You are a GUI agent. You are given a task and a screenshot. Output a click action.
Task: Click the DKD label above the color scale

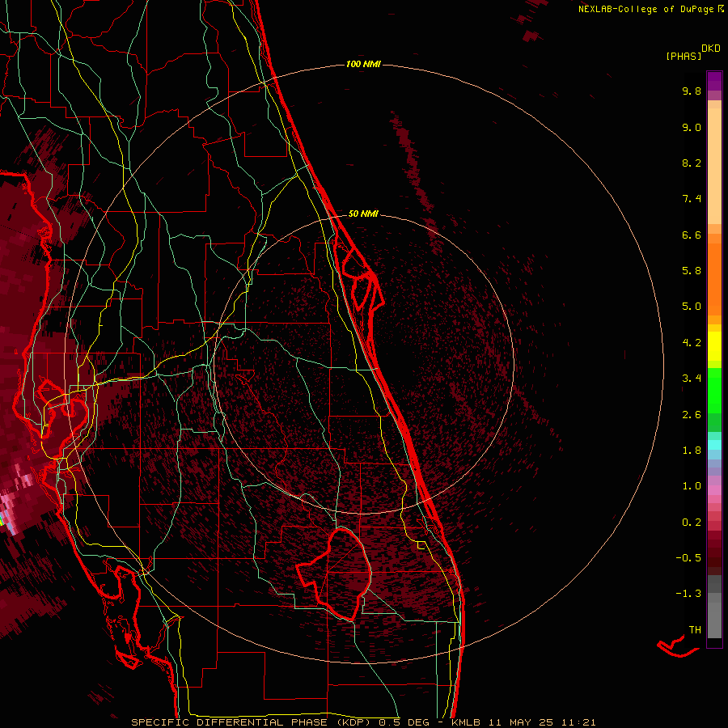point(711,49)
